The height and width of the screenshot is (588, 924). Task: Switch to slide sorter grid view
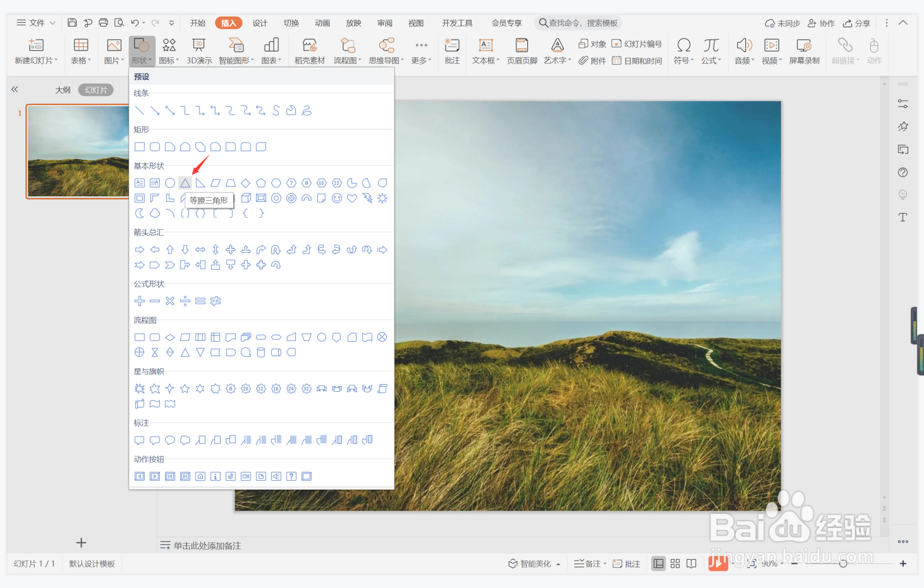[675, 563]
